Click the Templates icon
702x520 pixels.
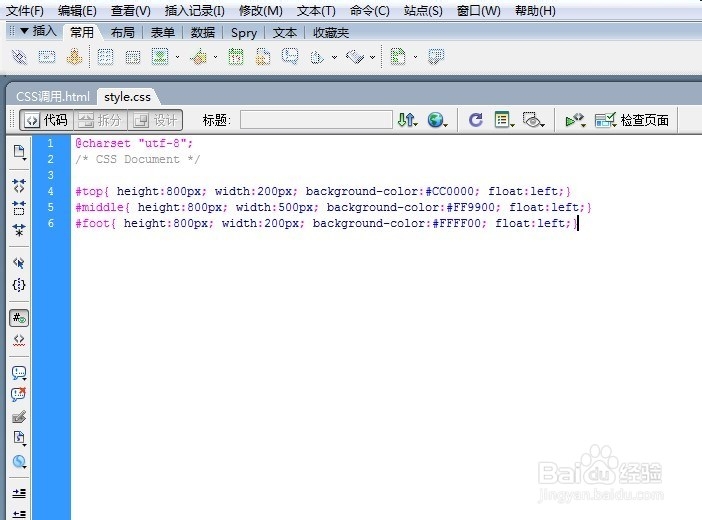(398, 57)
